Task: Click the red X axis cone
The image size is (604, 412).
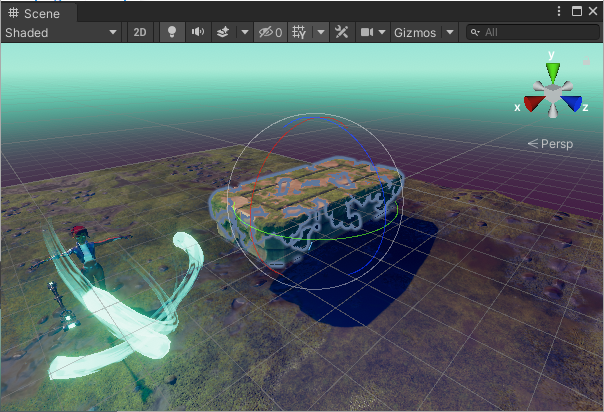Action: (532, 103)
